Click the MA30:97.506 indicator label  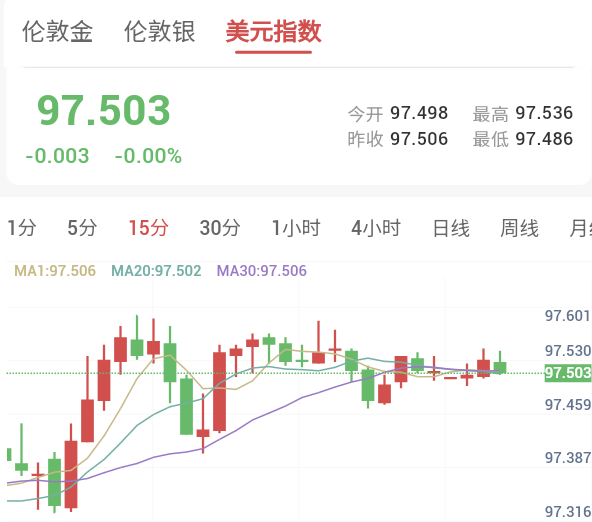click(x=262, y=271)
